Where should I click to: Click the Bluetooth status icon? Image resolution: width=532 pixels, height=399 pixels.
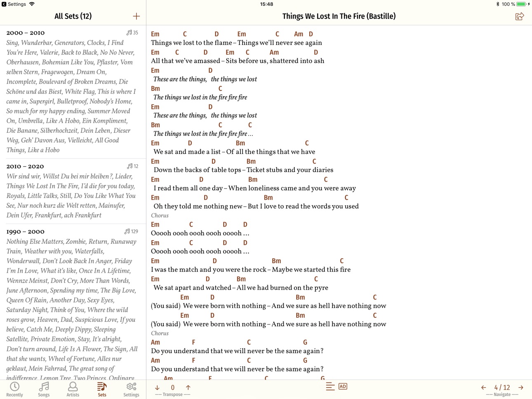498,4
